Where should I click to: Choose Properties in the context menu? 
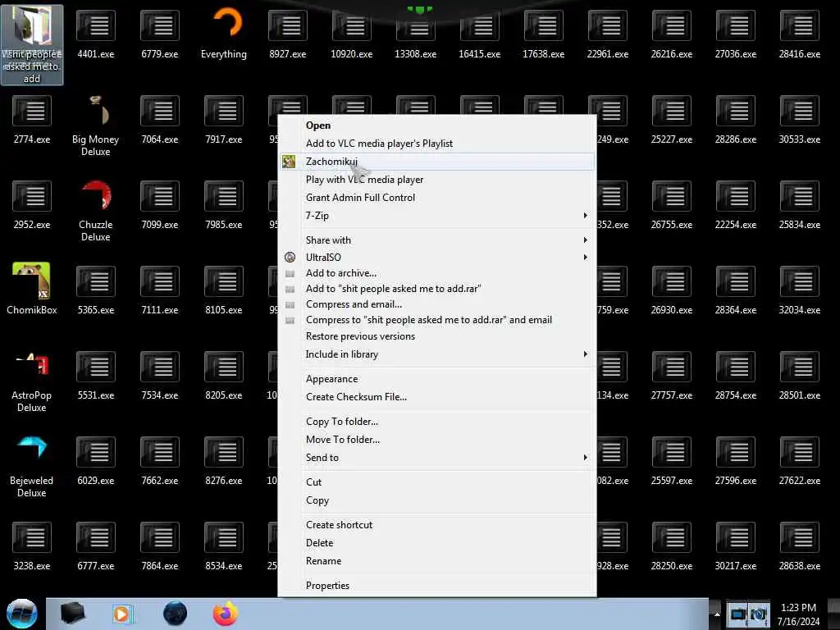click(x=437, y=586)
